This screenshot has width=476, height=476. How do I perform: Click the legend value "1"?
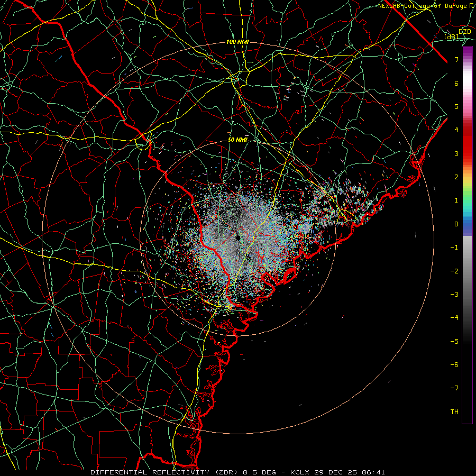click(456, 200)
